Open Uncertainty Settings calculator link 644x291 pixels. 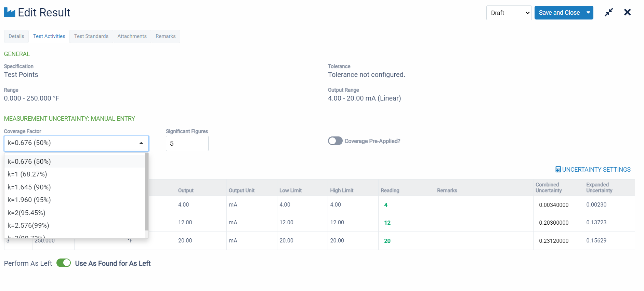coord(593,170)
